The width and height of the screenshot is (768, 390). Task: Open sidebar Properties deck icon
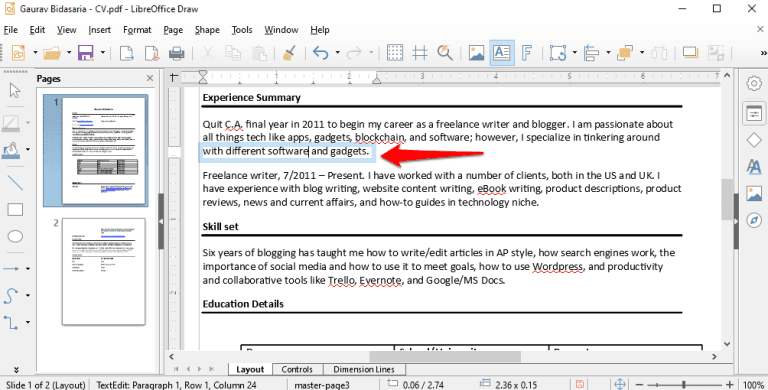pos(754,113)
